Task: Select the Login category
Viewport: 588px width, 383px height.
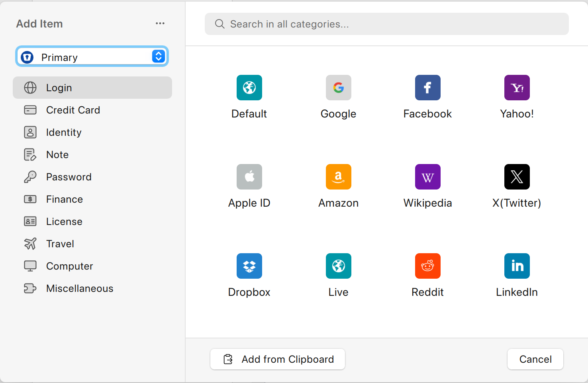Action: pos(92,88)
